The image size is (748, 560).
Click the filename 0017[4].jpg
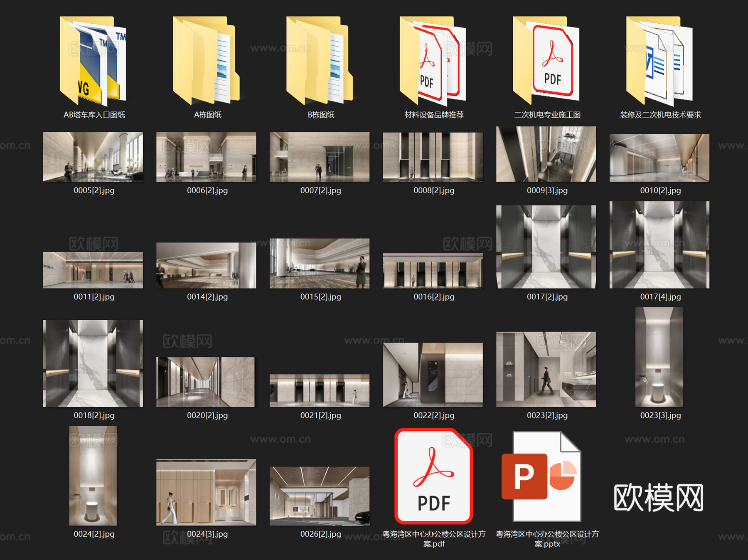pos(661,297)
